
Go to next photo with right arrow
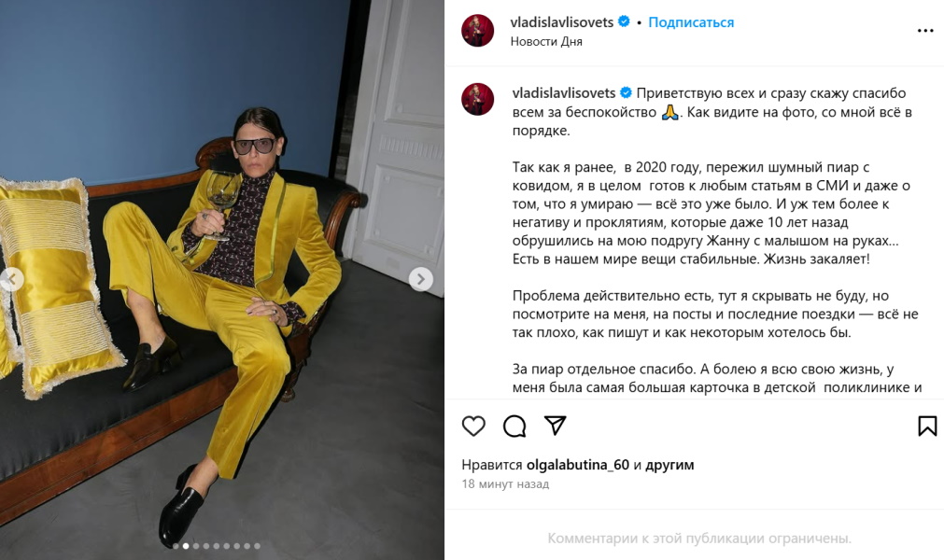point(421,279)
